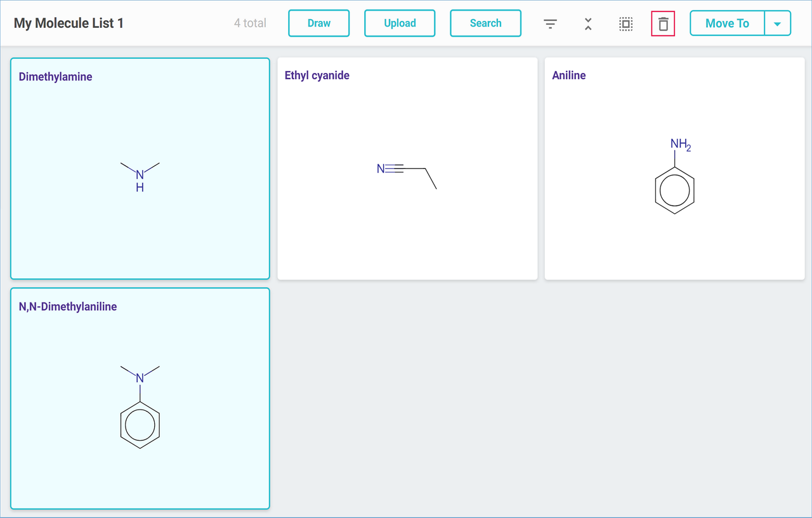Open the N,N-Dimethylaniline title link

tap(68, 307)
